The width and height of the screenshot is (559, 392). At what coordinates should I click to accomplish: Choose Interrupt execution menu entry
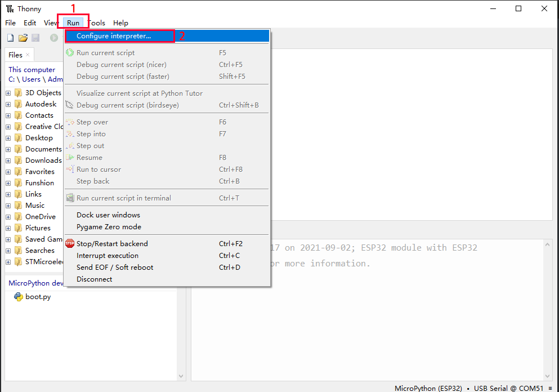point(167,256)
